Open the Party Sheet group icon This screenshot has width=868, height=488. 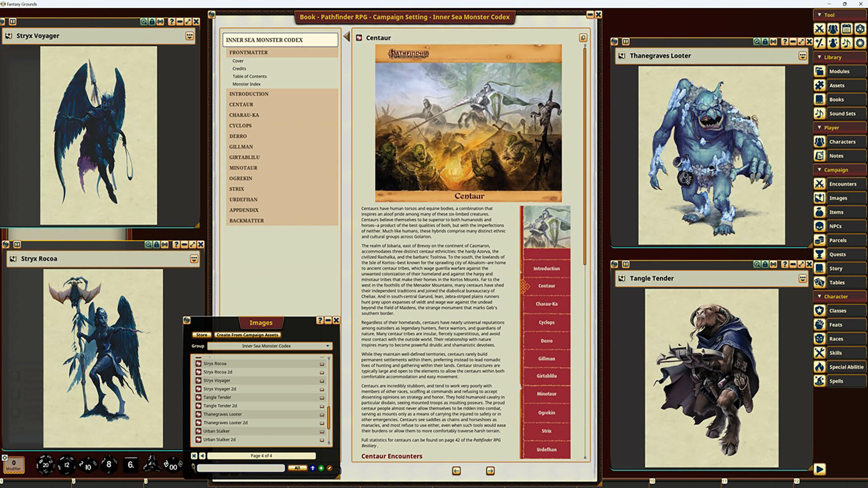[833, 29]
